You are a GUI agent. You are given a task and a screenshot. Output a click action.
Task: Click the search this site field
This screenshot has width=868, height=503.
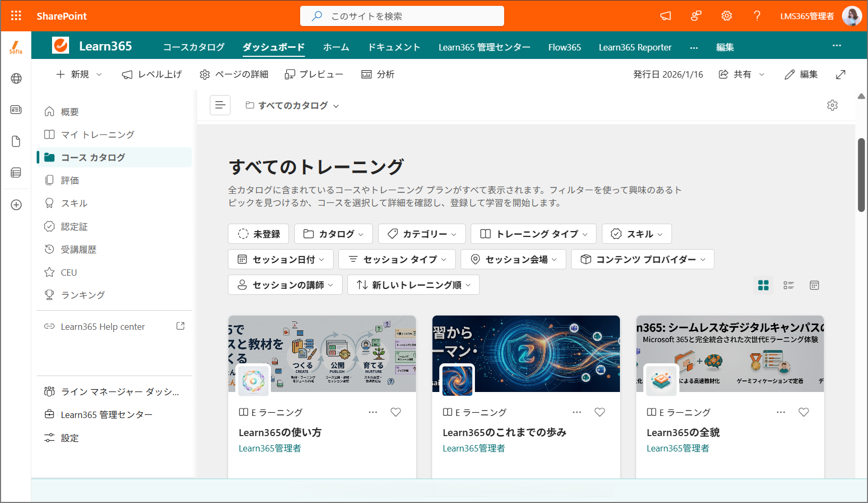402,16
